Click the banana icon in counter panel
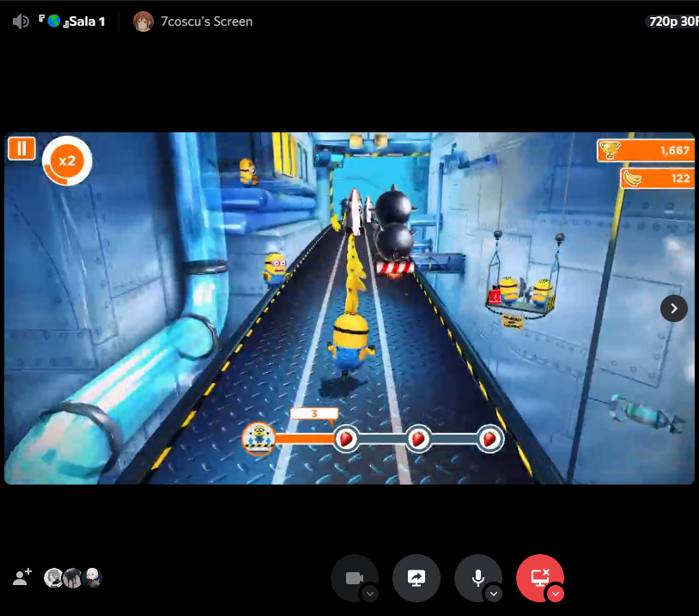The height and width of the screenshot is (616, 699). [632, 178]
